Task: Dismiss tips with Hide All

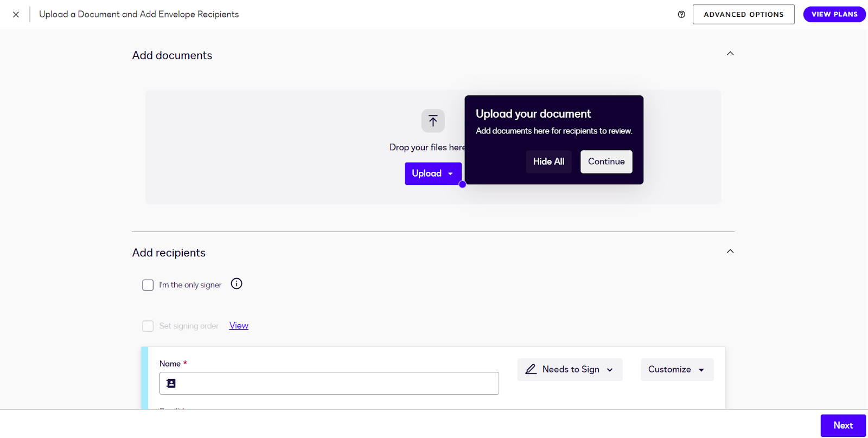Action: click(x=548, y=162)
